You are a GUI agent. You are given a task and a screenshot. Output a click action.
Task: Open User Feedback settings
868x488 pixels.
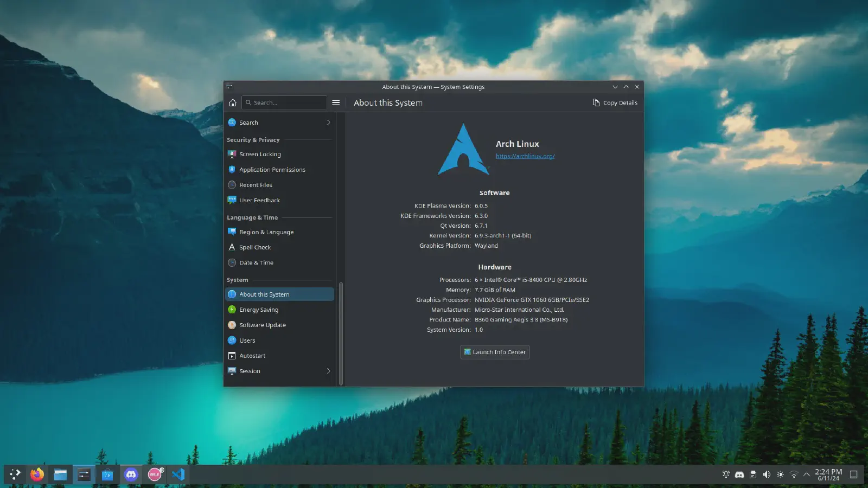tap(279, 200)
